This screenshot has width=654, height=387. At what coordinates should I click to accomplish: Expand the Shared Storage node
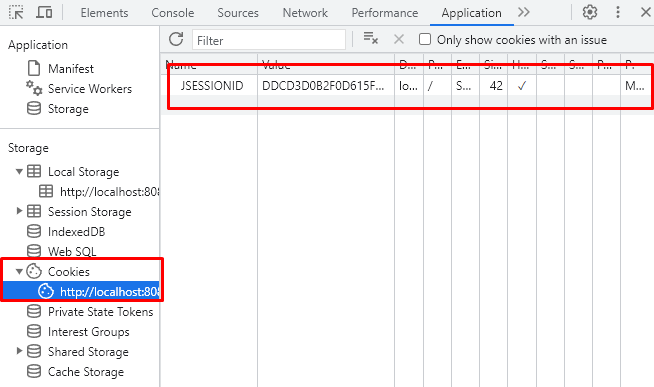19,351
